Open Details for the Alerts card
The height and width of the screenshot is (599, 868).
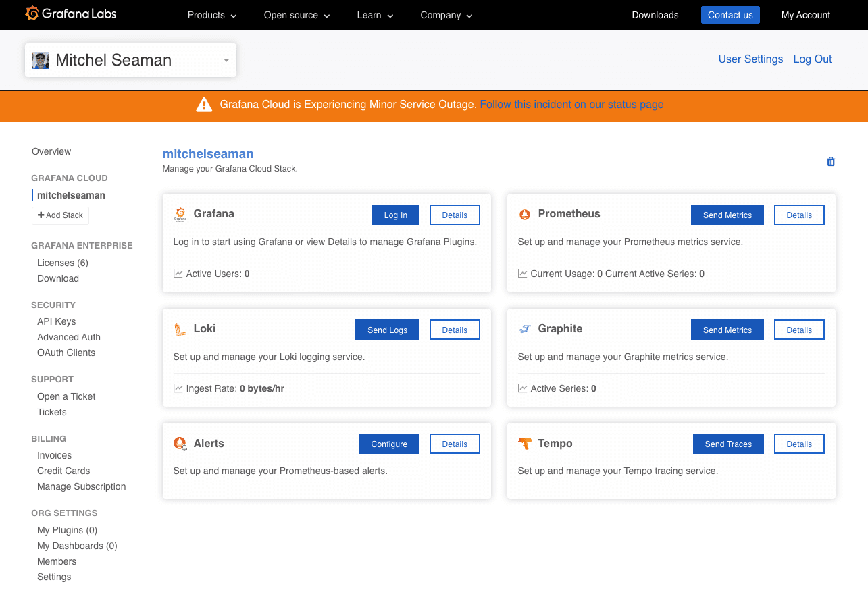coord(455,444)
